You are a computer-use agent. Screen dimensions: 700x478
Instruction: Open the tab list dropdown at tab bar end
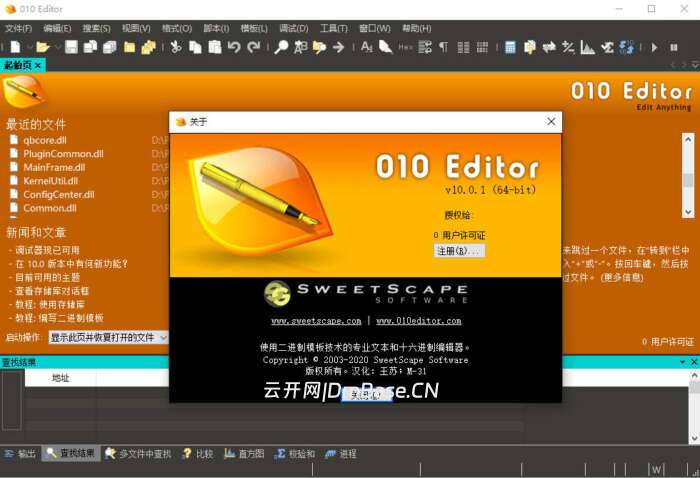pyautogui.click(x=695, y=65)
